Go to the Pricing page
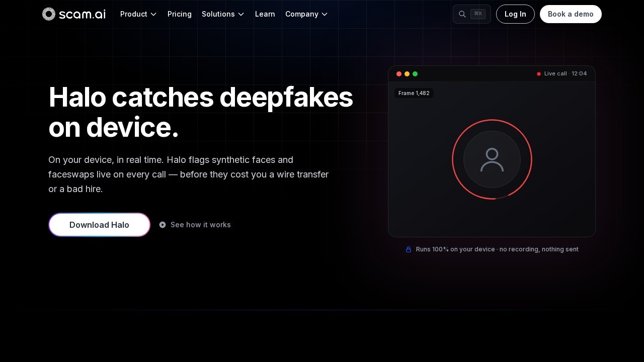 click(x=180, y=14)
